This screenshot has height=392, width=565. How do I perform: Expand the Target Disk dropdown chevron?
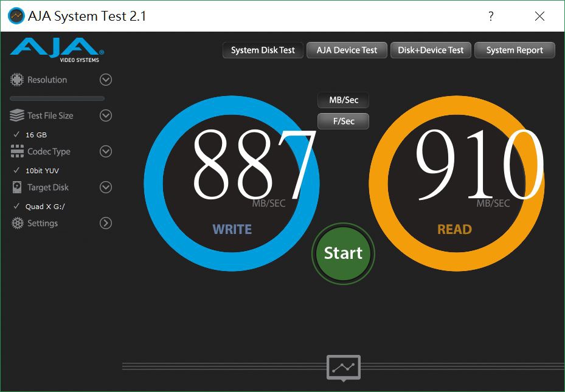[x=106, y=187]
